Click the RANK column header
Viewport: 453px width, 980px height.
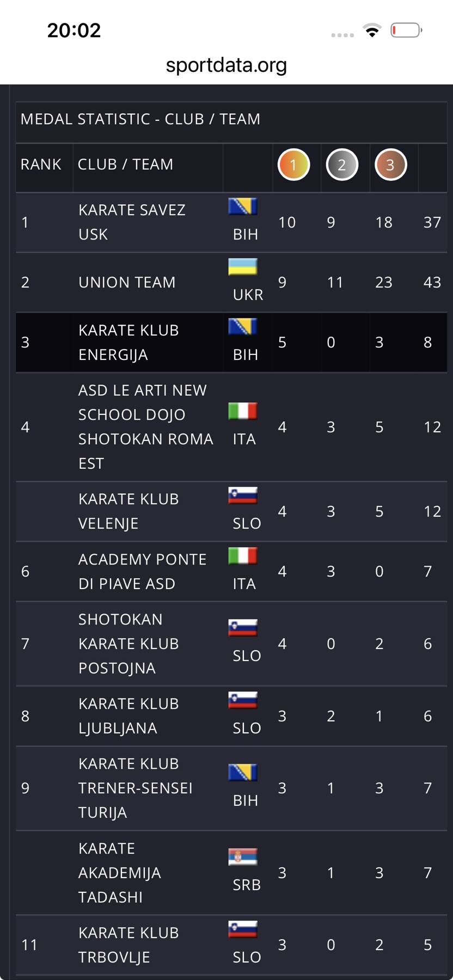coord(41,164)
